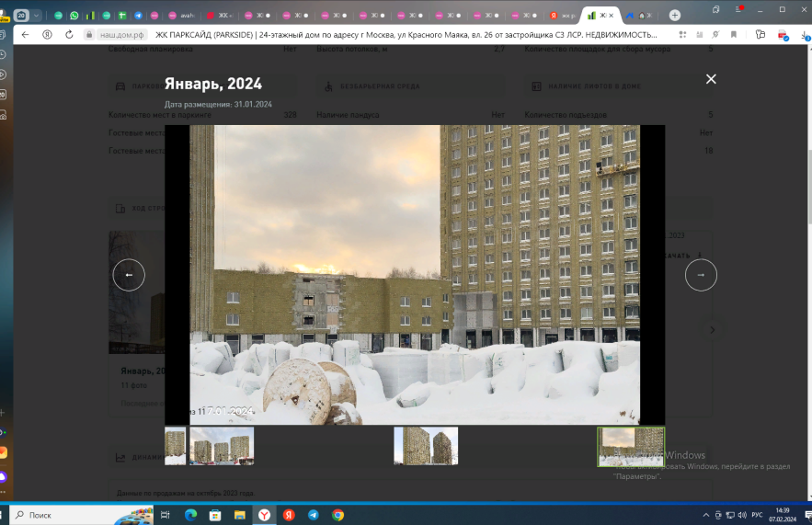Viewport: 812px width, 525px height.
Task: Close the active ЖК tab
Action: (x=612, y=16)
